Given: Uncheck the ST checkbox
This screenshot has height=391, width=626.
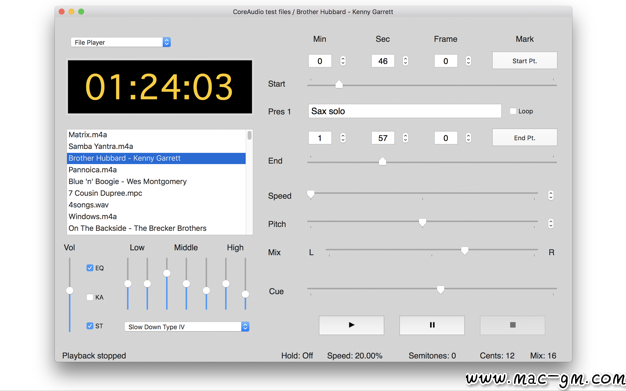Looking at the screenshot, I should 90,326.
